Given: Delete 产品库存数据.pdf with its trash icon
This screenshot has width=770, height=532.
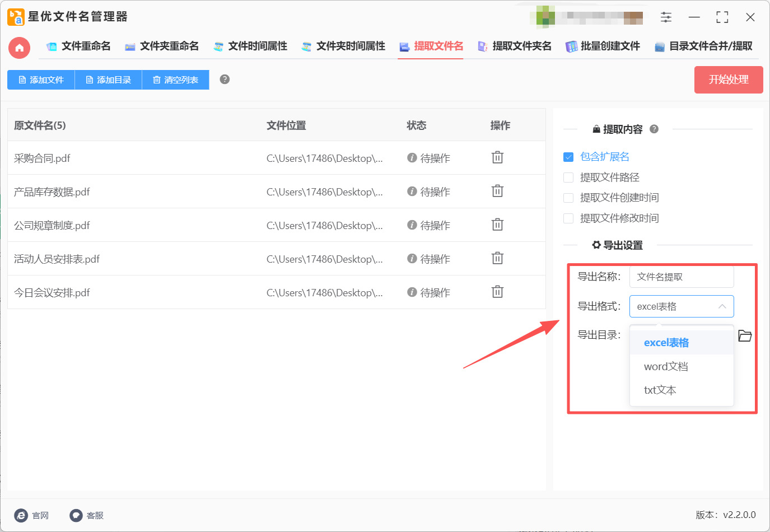Looking at the screenshot, I should (497, 191).
